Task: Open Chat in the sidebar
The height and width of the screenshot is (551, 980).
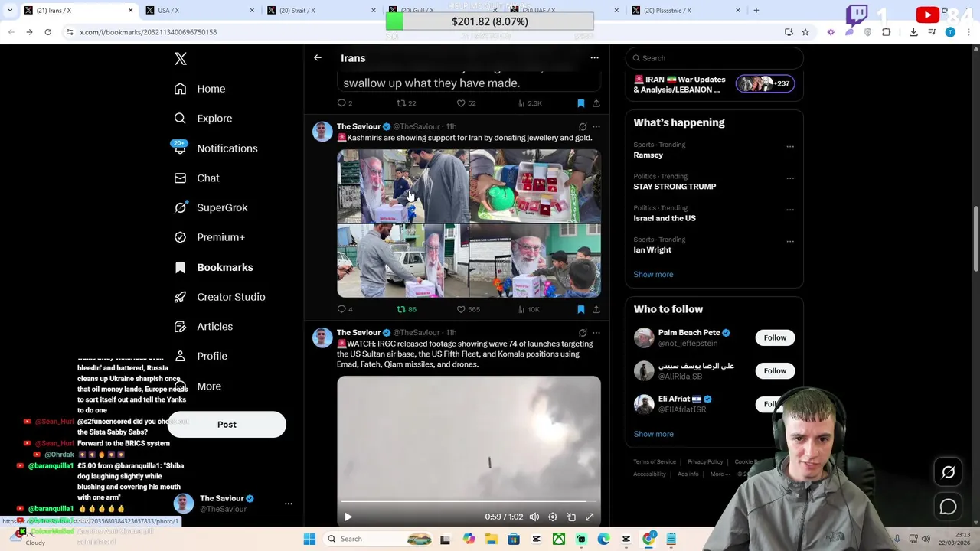Action: [x=197, y=178]
